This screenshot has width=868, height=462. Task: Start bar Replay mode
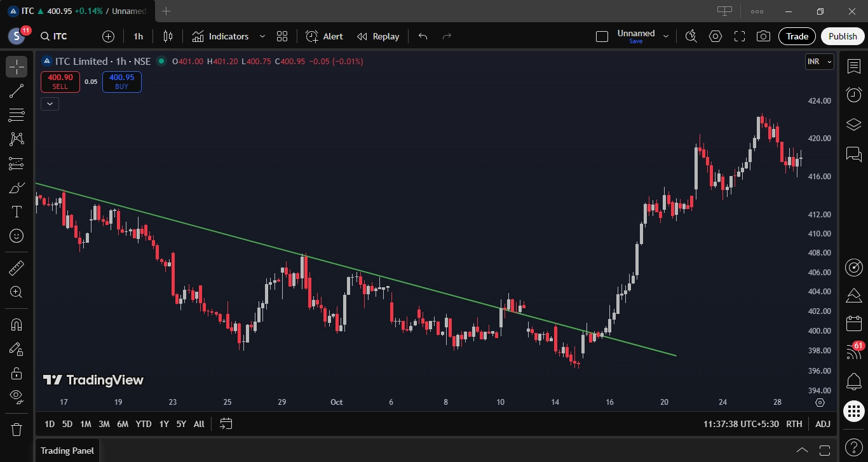coord(378,36)
